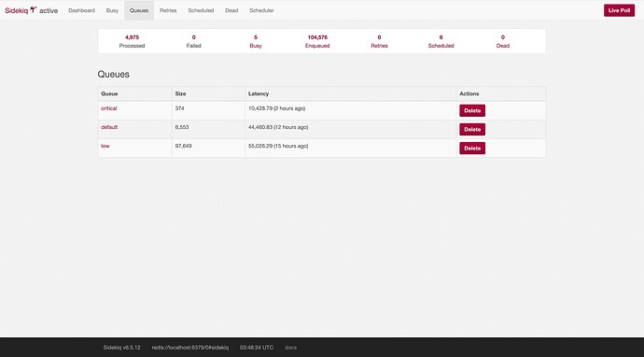Open the default queue
This screenshot has width=644, height=357.
[109, 127]
